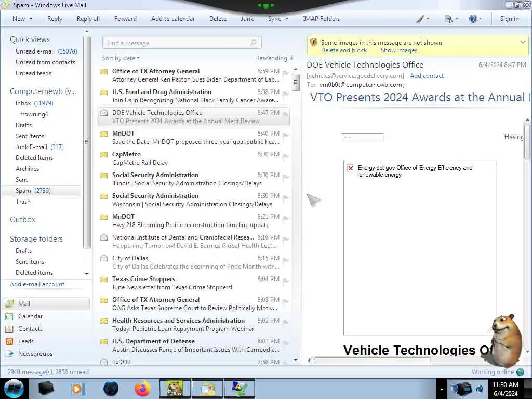Image resolution: width=532 pixels, height=399 pixels.
Task: Collapse the Computernewb account folders
Action: (x=43, y=91)
